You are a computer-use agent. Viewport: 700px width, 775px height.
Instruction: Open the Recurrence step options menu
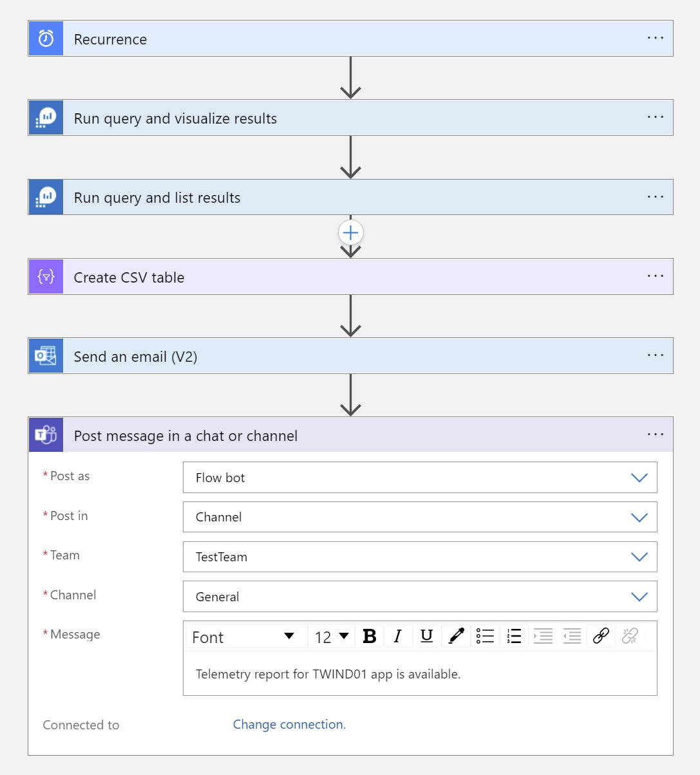coord(655,38)
